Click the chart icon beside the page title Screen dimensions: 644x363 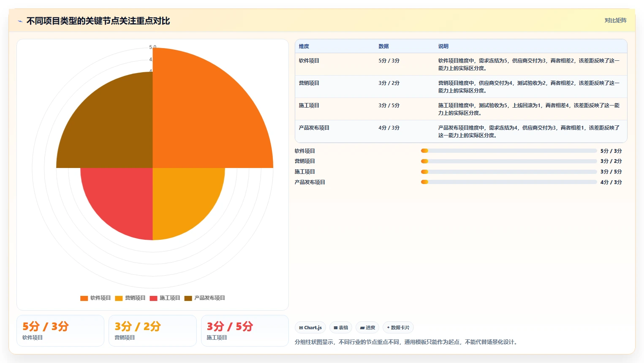(x=20, y=21)
